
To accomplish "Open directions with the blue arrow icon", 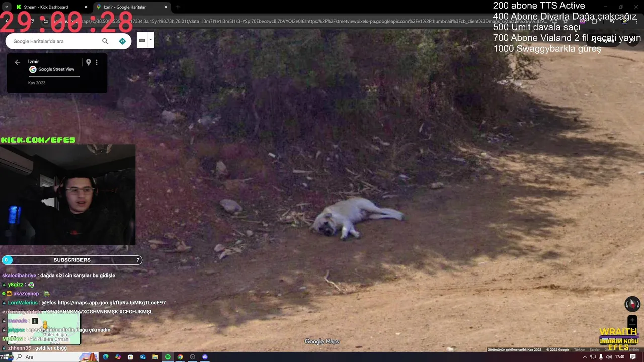I will click(122, 41).
